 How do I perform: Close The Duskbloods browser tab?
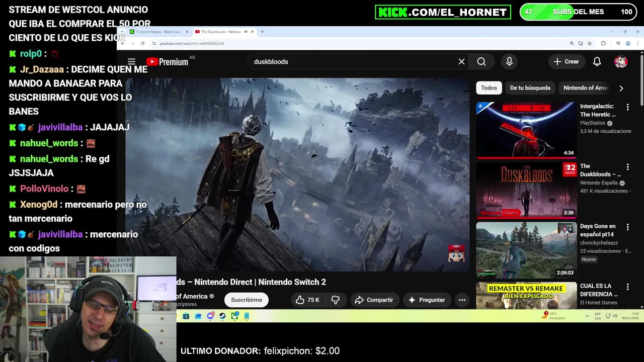(253, 32)
